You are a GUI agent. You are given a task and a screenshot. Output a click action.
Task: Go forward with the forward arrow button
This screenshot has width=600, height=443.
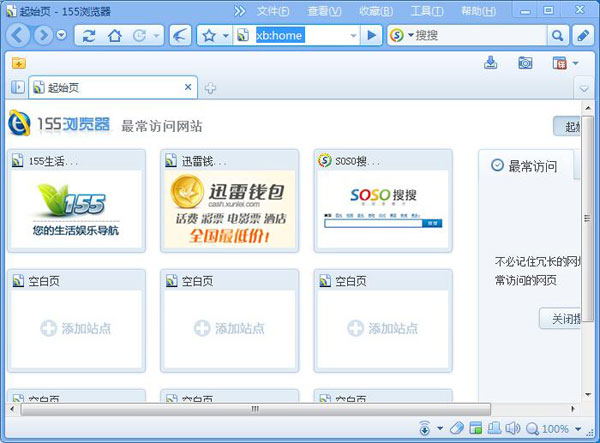click(43, 36)
